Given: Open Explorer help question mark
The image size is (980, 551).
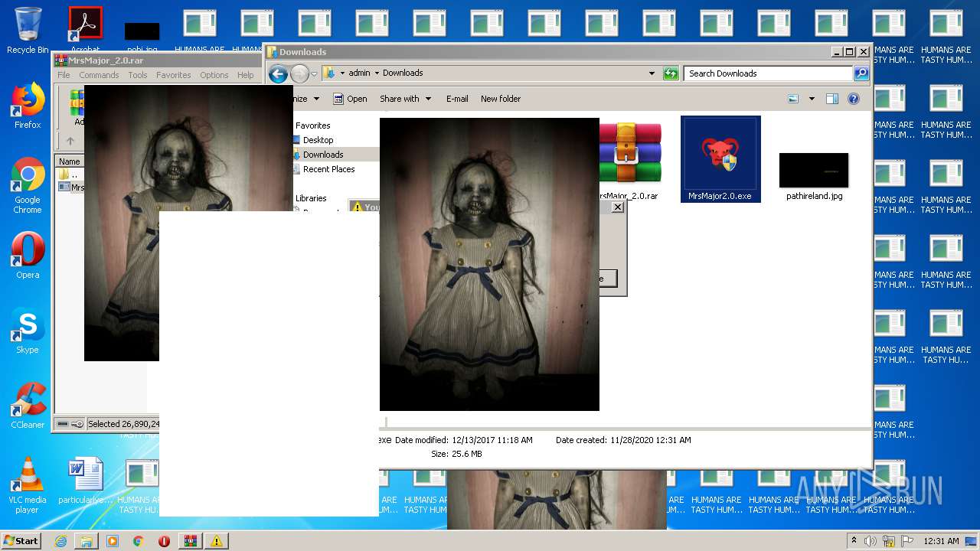Looking at the screenshot, I should point(854,99).
